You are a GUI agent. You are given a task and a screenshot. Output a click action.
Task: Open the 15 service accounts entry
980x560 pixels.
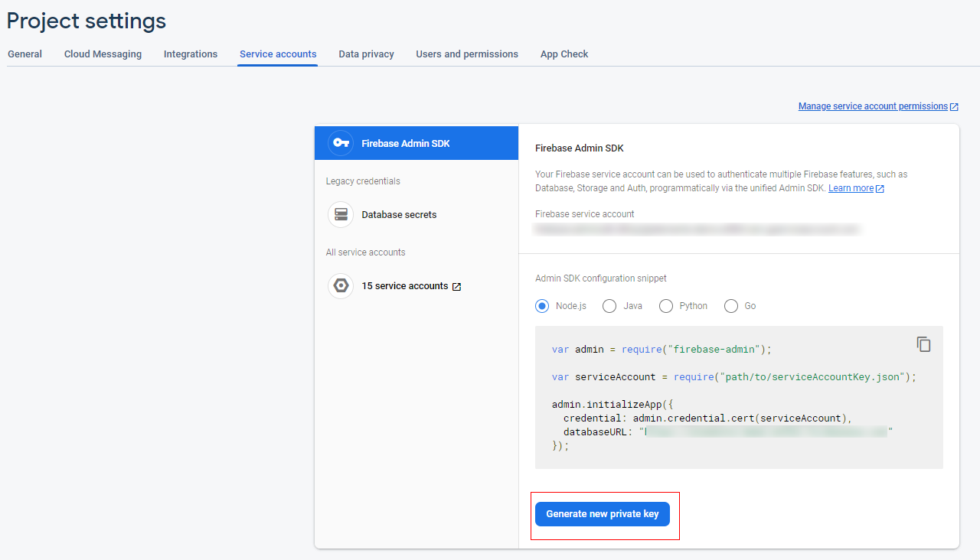tap(416, 286)
